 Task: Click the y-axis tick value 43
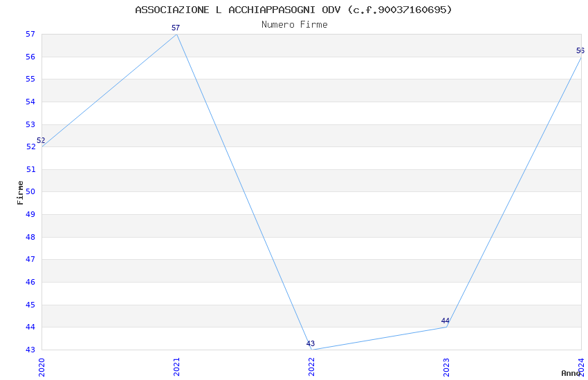tap(30, 350)
